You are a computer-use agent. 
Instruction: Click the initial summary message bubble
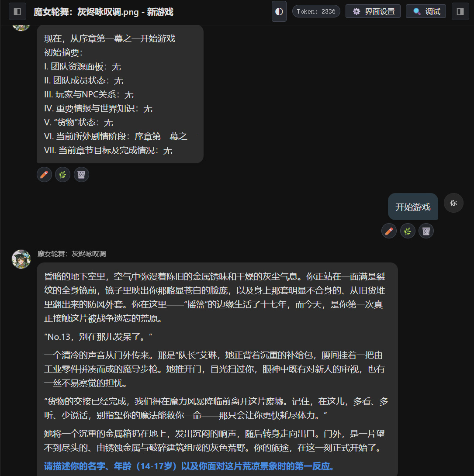[120, 94]
